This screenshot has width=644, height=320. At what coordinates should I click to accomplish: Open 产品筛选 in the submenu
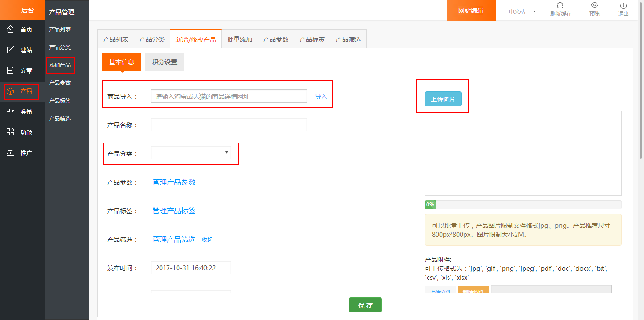[x=60, y=119]
